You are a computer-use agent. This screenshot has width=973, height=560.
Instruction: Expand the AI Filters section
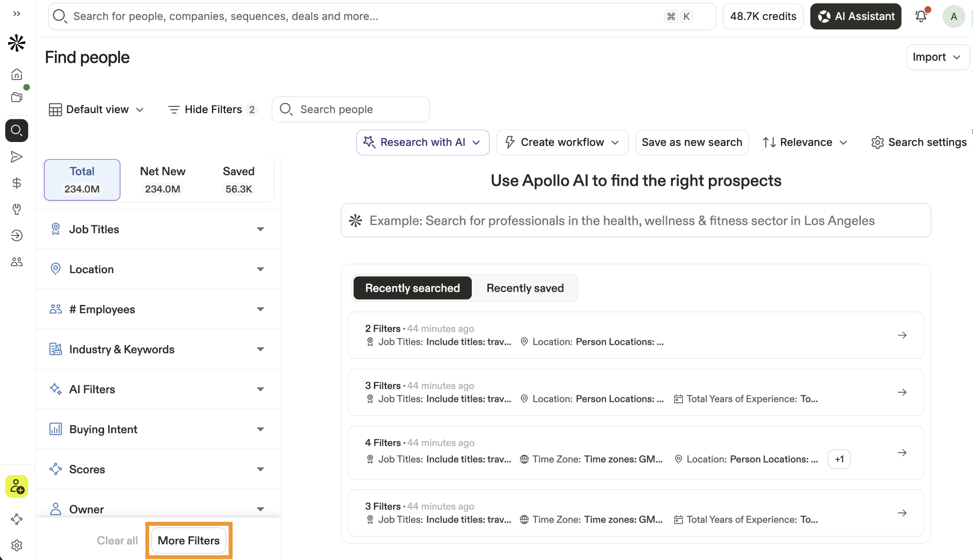click(158, 389)
